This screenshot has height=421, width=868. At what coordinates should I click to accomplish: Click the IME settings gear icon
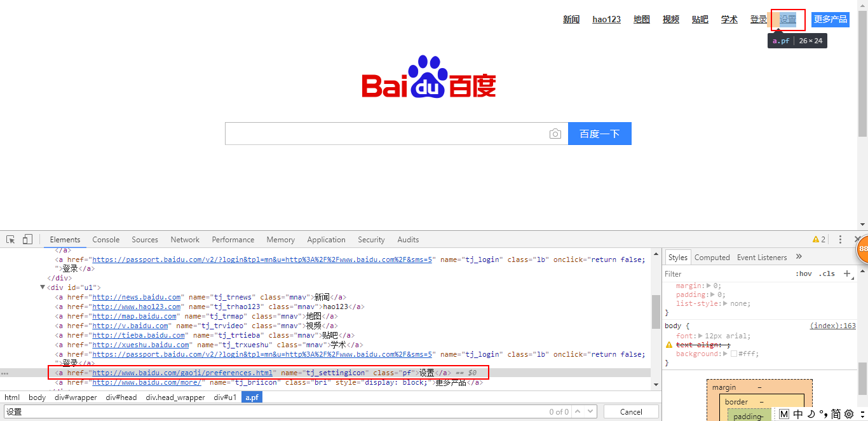[x=848, y=414]
